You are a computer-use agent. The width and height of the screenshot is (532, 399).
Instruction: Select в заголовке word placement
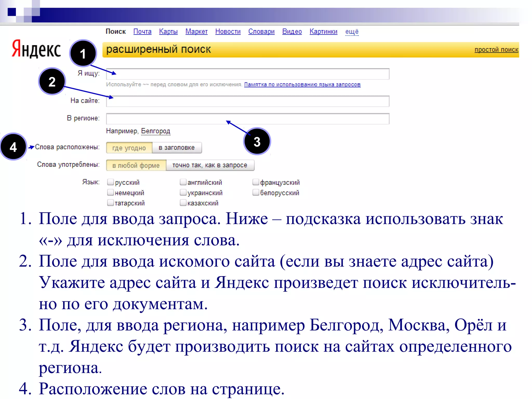pos(177,148)
